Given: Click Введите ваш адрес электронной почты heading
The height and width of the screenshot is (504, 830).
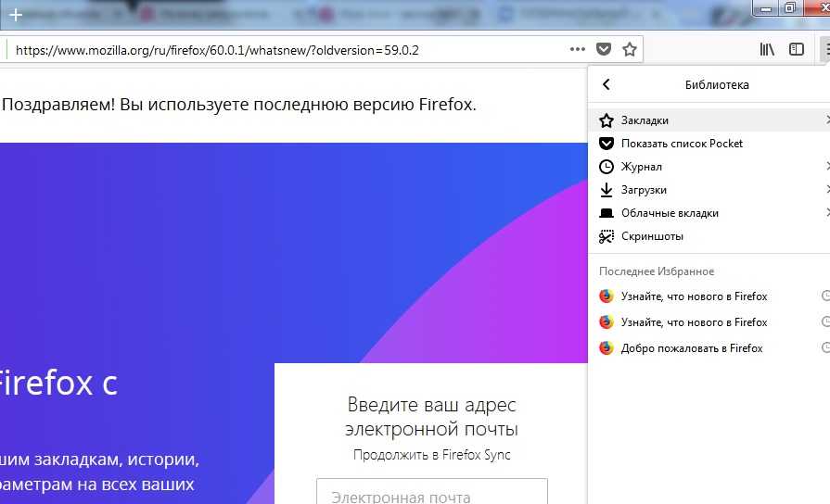Looking at the screenshot, I should tap(431, 417).
